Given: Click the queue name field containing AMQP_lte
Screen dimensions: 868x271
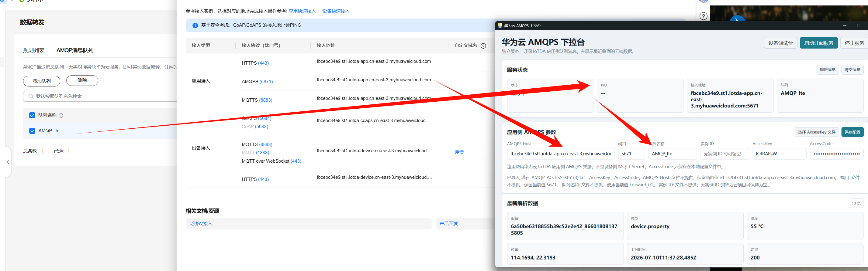Looking at the screenshot, I should [x=673, y=154].
